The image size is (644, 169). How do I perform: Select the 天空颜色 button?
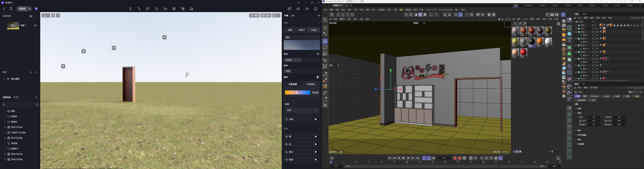(311, 84)
